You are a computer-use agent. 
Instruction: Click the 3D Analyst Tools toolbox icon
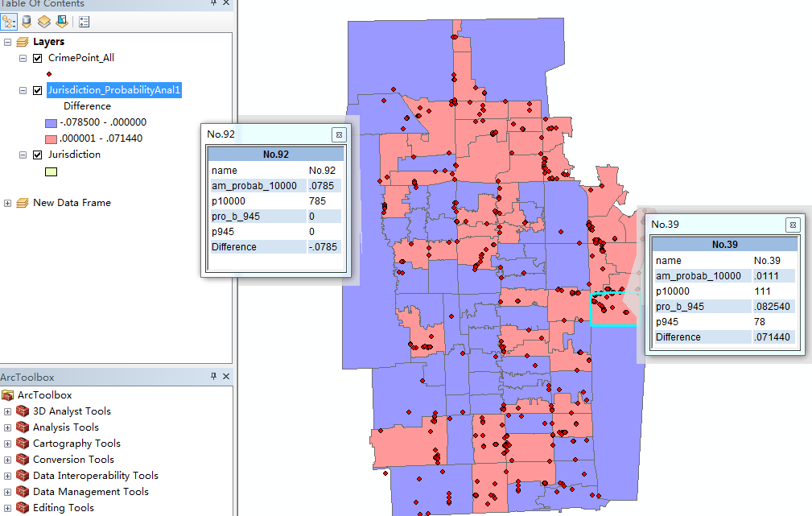tap(23, 411)
